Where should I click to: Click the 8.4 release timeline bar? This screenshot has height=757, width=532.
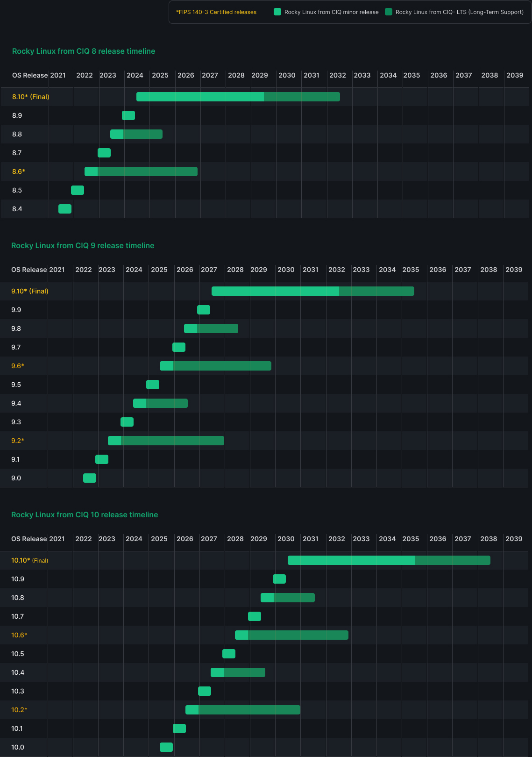click(65, 209)
